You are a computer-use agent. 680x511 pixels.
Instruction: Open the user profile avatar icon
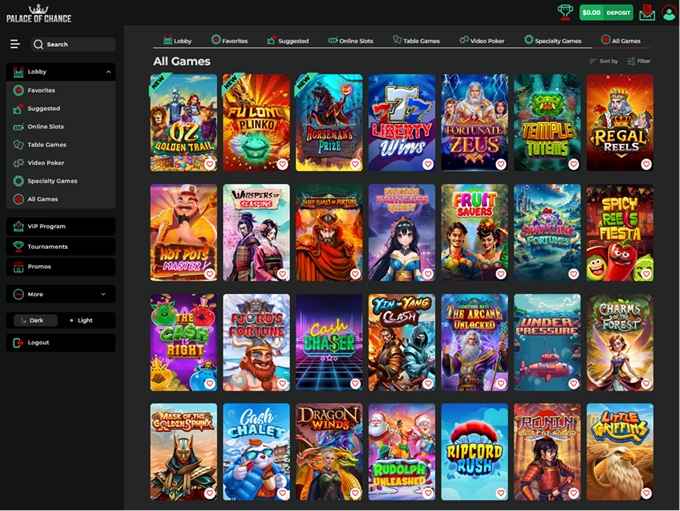click(x=667, y=12)
